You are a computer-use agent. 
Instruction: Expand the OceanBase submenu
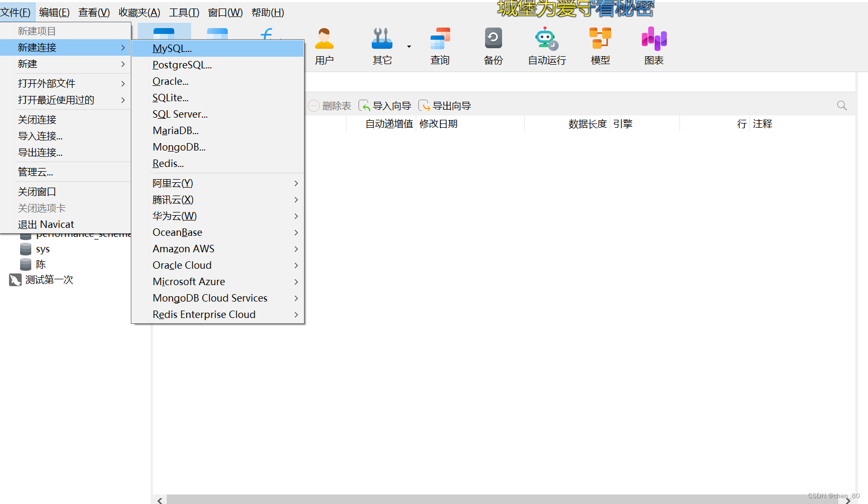(x=296, y=232)
